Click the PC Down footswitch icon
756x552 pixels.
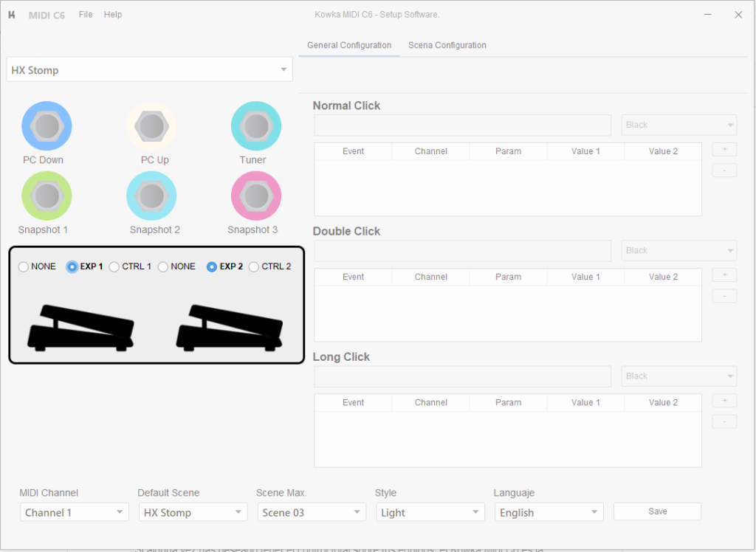[47, 126]
